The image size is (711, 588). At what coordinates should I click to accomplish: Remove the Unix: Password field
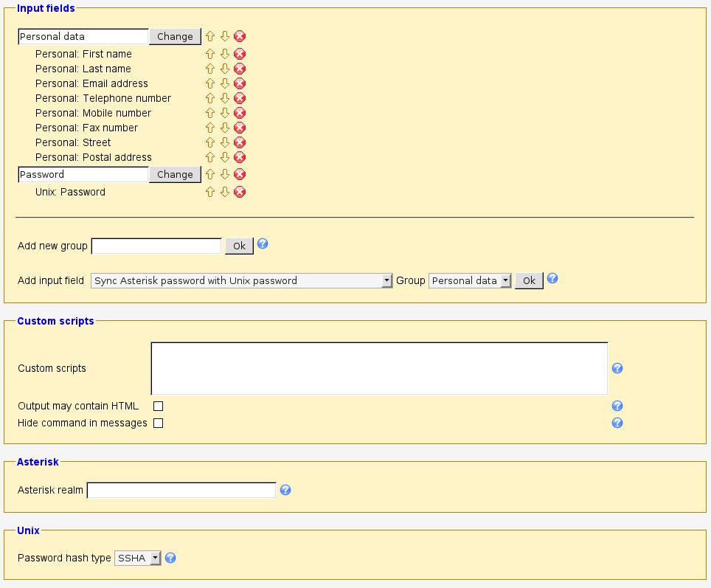(x=240, y=192)
